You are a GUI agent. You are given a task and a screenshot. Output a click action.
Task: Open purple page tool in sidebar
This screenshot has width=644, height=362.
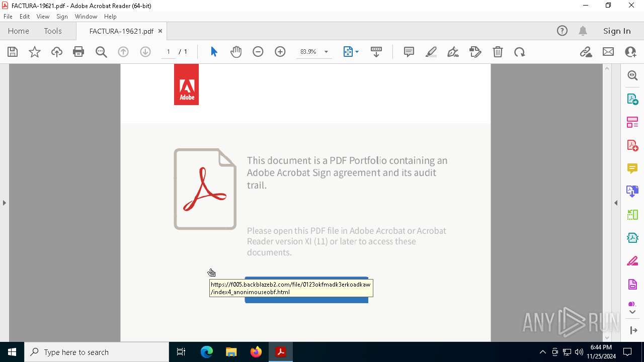632,285
